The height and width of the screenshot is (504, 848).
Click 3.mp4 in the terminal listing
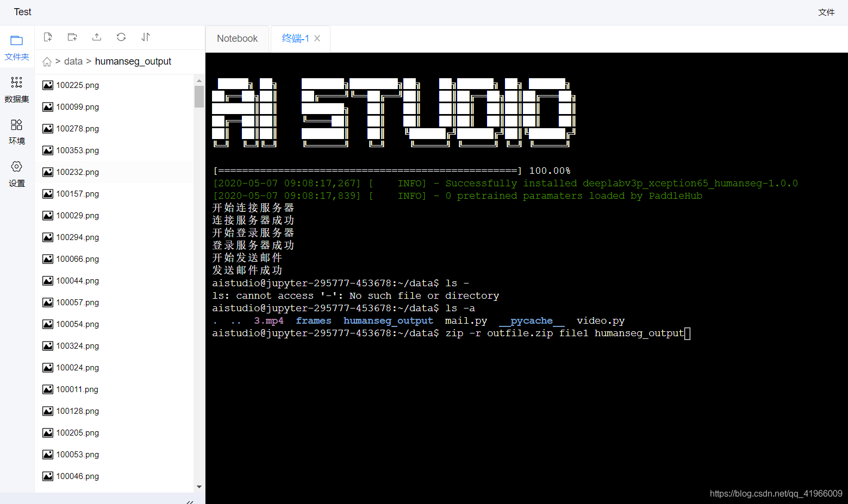(269, 321)
